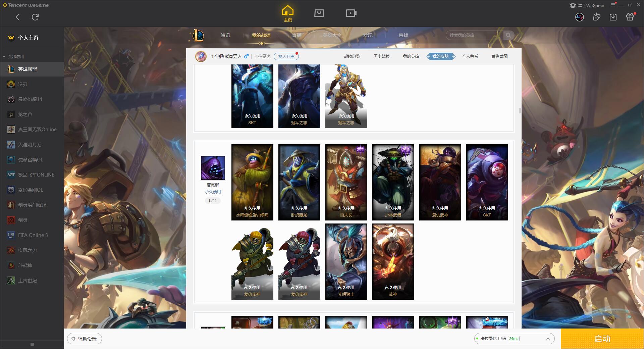Viewport: 644px width, 349px height.
Task: Open the 宗师级钓鱼训练师 skin card
Action: [252, 182]
